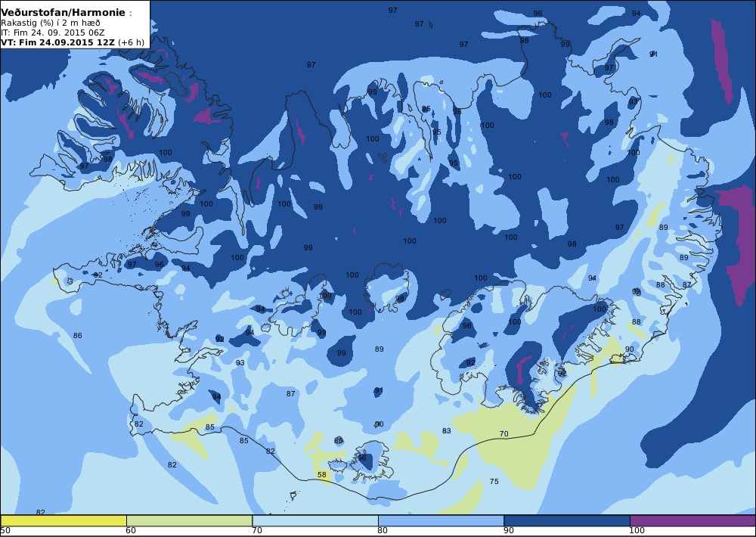Pick the pale green 60–70 legend swatch
This screenshot has width=756, height=537.
pos(189,520)
